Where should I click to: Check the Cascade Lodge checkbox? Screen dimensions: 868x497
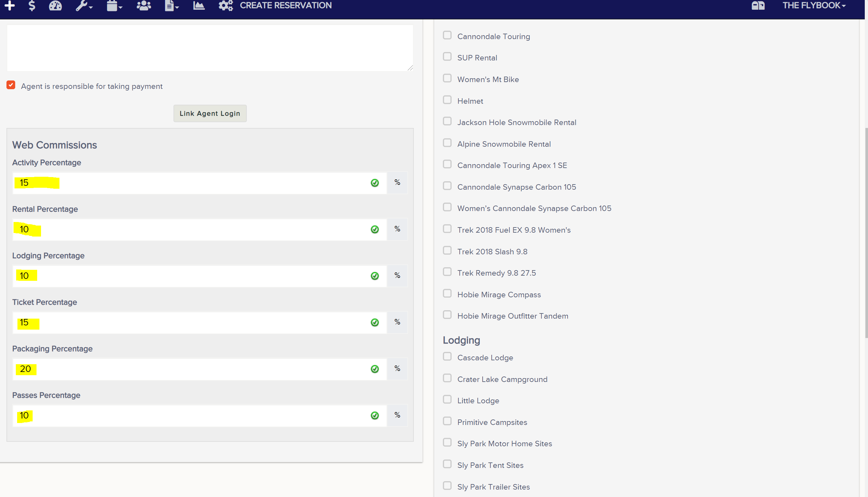coord(447,356)
